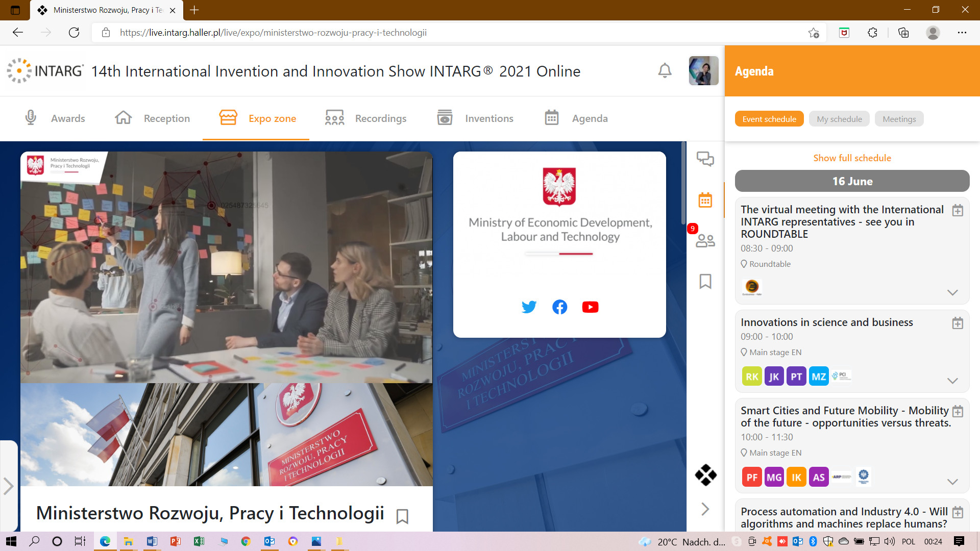Viewport: 980px width, 551px height.
Task: Open the Smart Cities ARP sponsor logo
Action: click(x=841, y=477)
